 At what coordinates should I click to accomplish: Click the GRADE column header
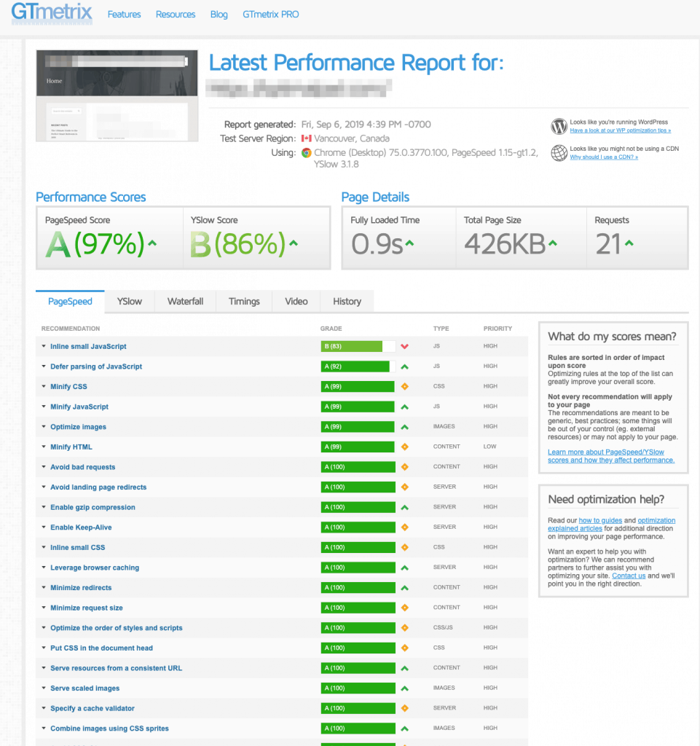click(331, 329)
